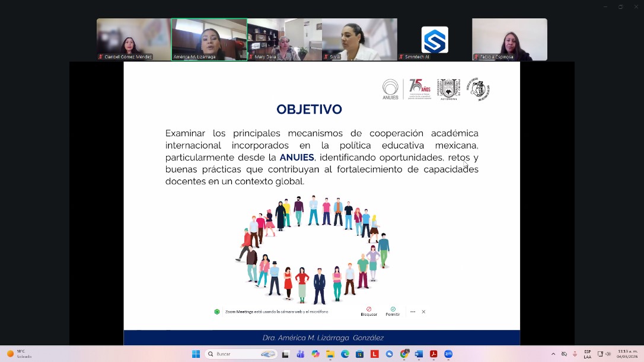
Task: Click Permitir to allow camera and microphone
Action: pos(393,311)
